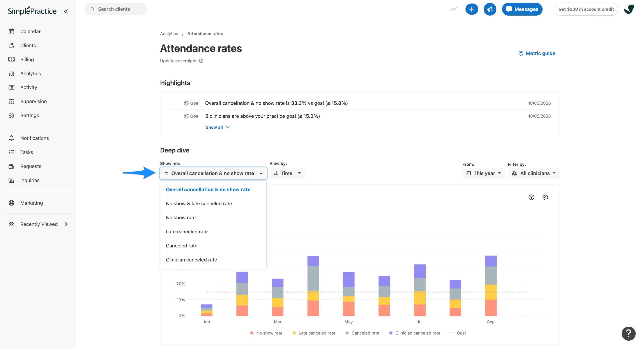Click the Notifications bell icon

pos(11,138)
